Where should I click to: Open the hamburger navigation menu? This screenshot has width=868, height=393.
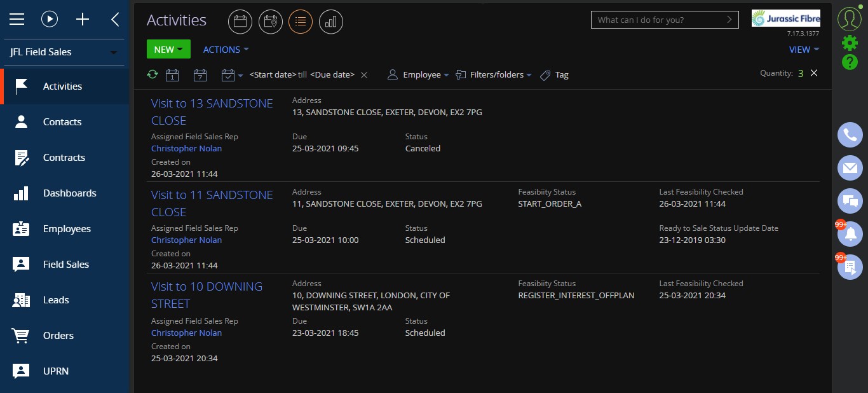[17, 20]
